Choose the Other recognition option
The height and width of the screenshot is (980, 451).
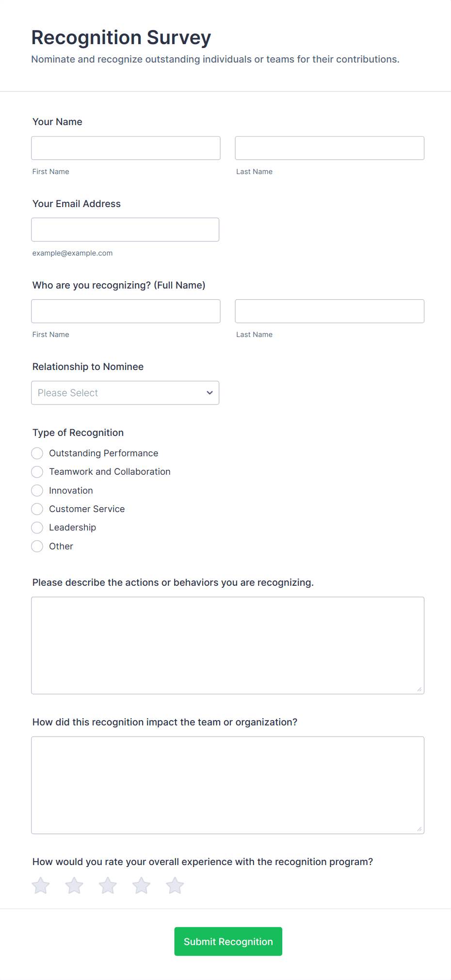click(x=37, y=546)
